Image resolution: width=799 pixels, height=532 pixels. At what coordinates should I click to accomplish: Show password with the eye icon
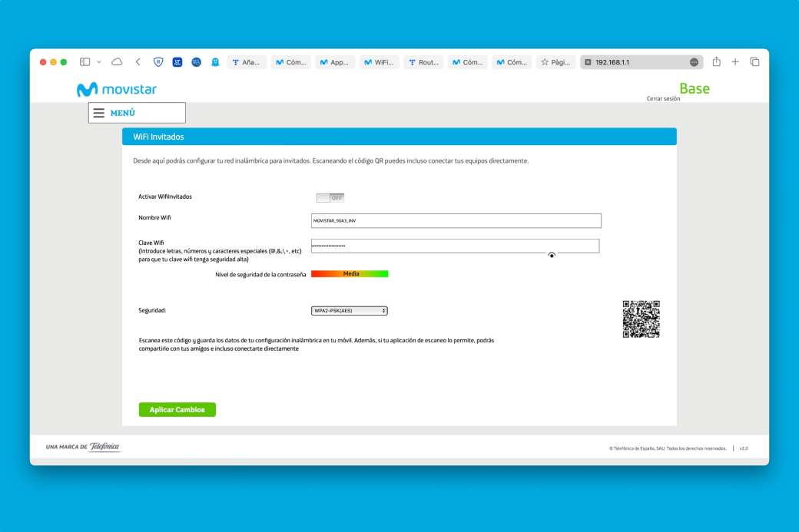(552, 255)
